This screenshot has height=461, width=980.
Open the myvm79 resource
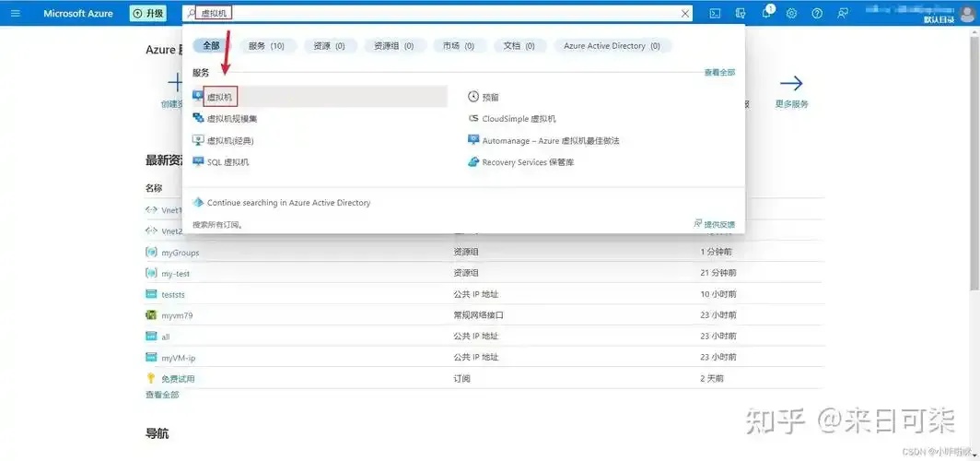pos(177,316)
